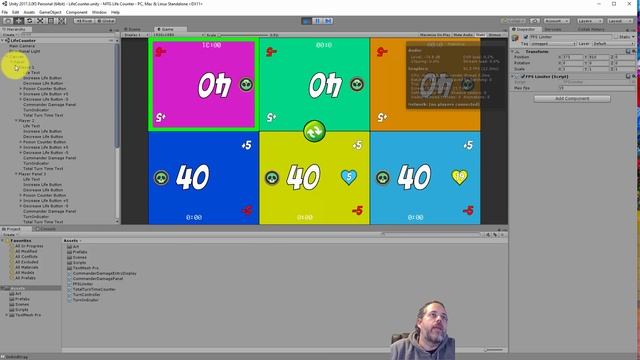Click the blue heart with 5 on yellow panel
640x360 pixels.
[x=349, y=177]
